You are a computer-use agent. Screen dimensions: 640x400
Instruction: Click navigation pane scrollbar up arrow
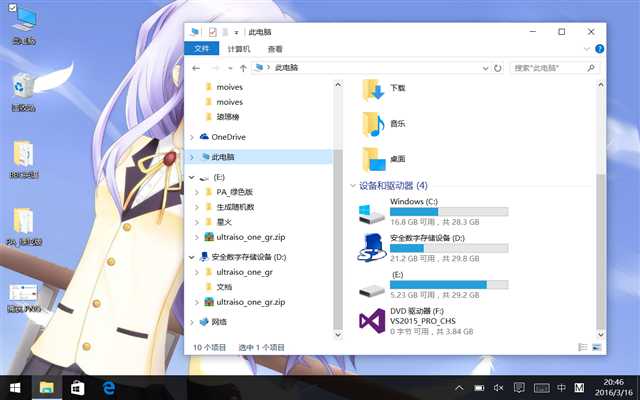point(338,84)
